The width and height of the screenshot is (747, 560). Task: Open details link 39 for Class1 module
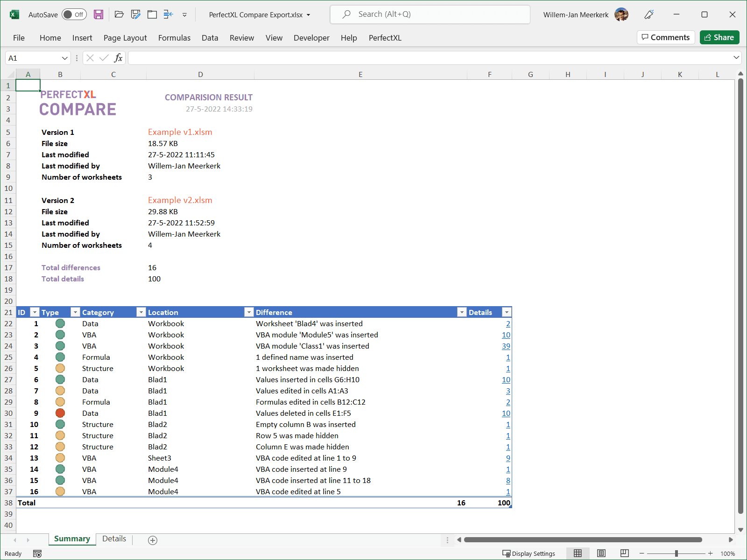506,346
